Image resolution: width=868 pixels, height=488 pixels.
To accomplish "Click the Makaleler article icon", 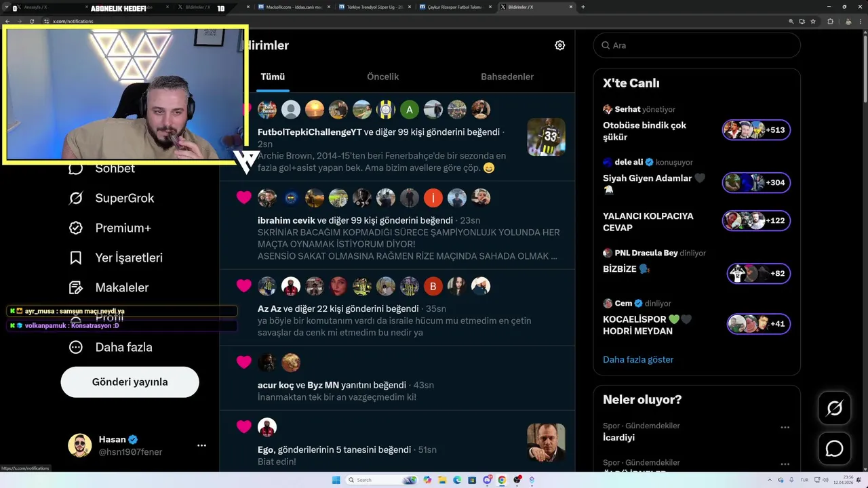I will point(76,287).
